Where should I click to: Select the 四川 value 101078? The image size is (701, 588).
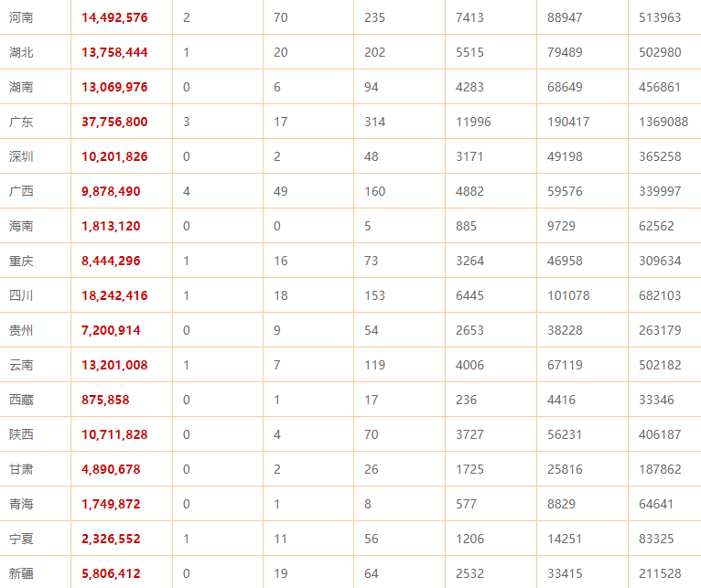tap(568, 295)
